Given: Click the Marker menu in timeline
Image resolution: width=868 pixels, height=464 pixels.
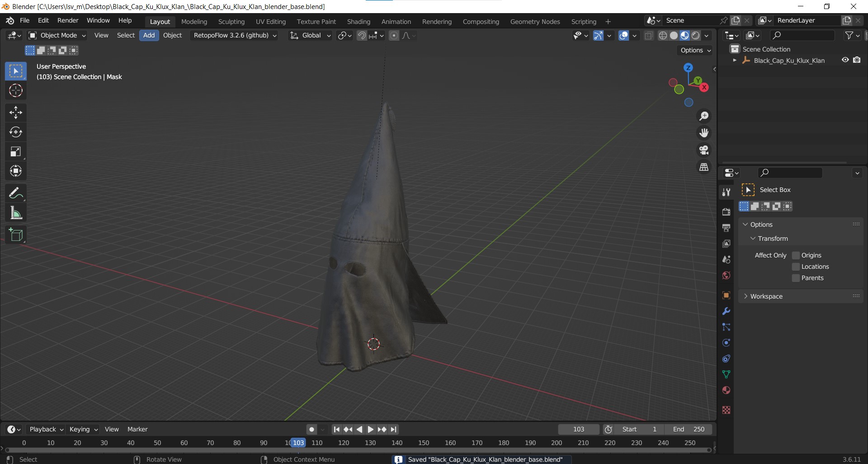Looking at the screenshot, I should point(137,429).
